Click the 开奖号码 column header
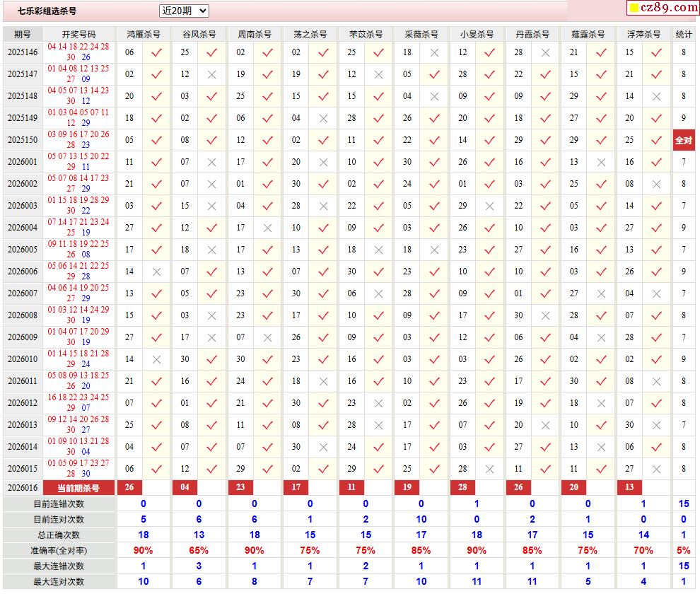 click(78, 34)
